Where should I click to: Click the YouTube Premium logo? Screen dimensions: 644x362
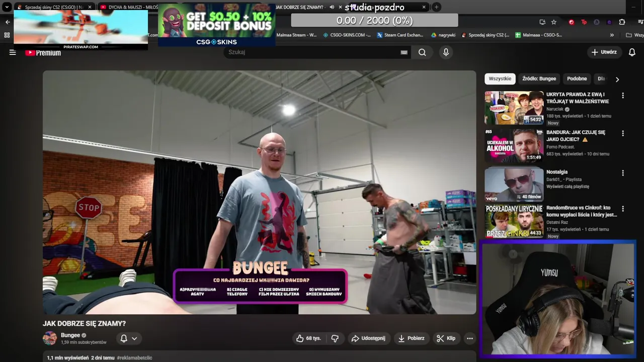(43, 52)
